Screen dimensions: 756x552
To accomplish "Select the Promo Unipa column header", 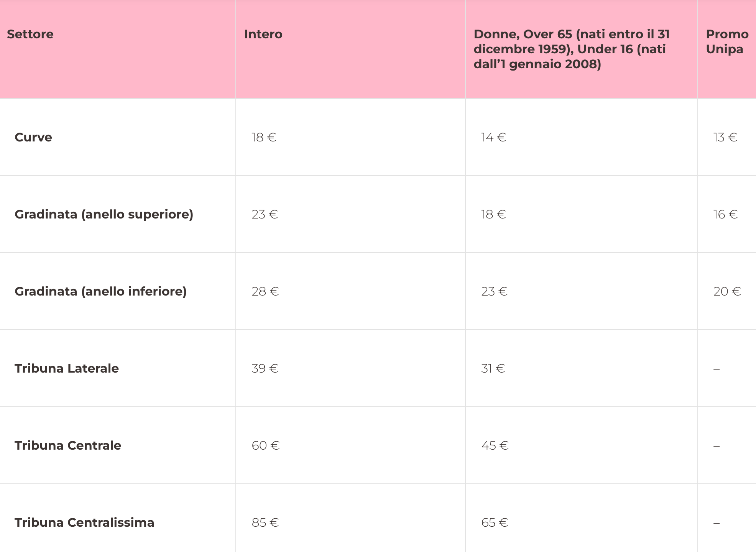I will [x=727, y=41].
